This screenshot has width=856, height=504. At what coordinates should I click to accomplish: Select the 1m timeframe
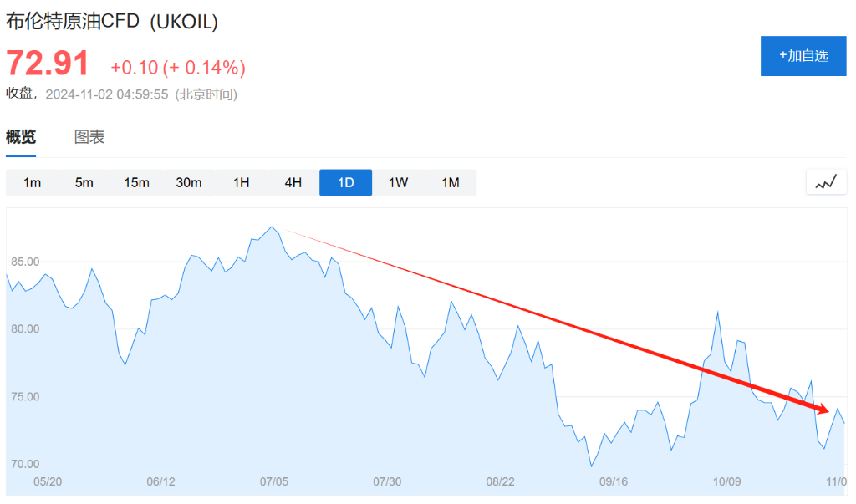(32, 182)
